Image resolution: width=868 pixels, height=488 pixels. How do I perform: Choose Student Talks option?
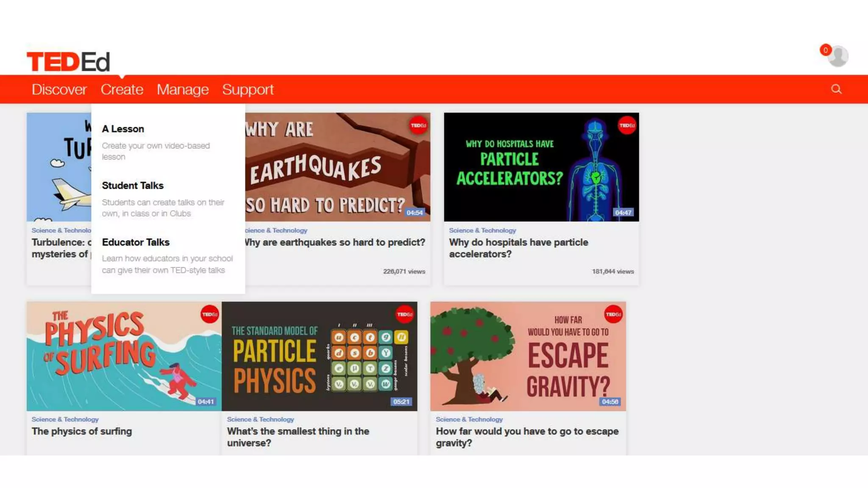[x=133, y=186]
